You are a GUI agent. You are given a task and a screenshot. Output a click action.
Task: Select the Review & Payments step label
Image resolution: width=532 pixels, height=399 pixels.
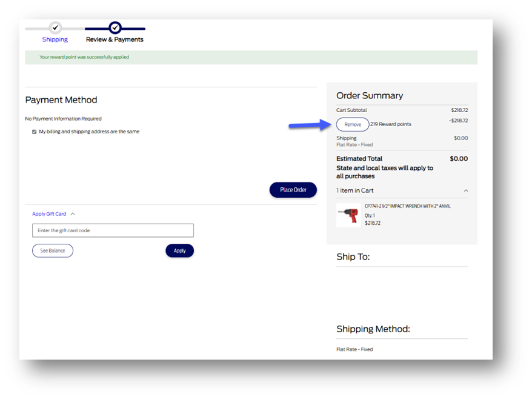coord(115,39)
